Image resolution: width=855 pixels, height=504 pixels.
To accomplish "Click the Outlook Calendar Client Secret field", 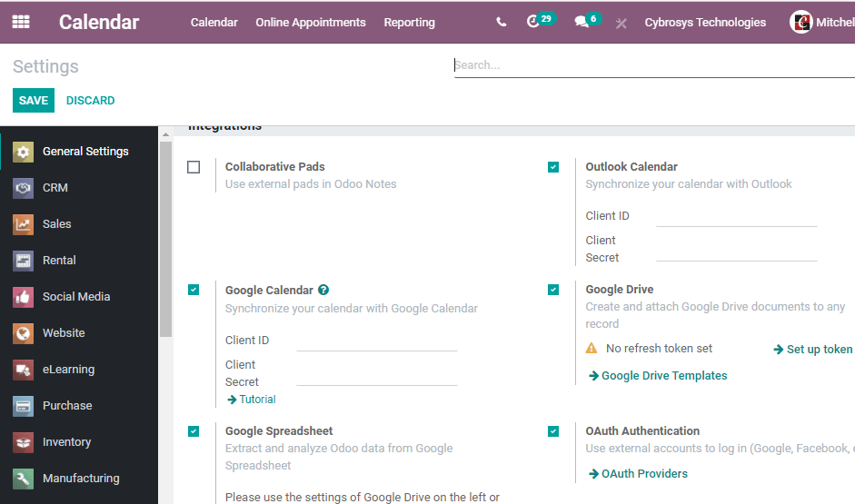I will pos(737,252).
